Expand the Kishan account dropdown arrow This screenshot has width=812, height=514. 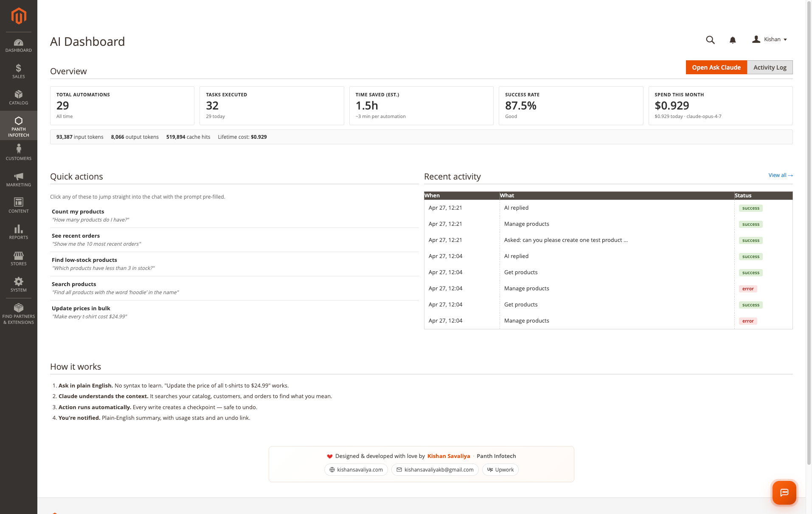pos(785,40)
